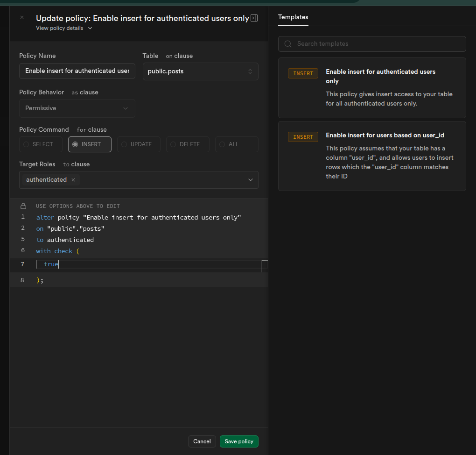The width and height of the screenshot is (476, 455).
Task: Focus the Policy Name input field
Action: [77, 71]
